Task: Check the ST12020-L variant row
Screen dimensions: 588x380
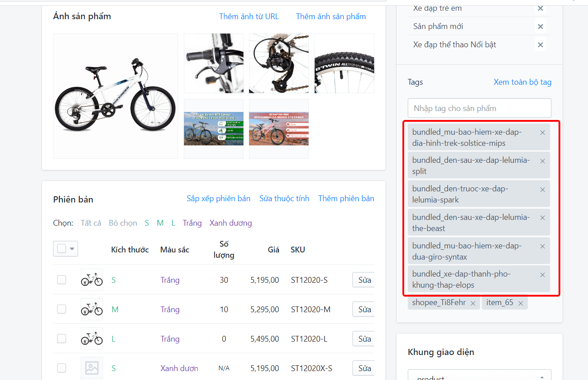Action: [62, 339]
